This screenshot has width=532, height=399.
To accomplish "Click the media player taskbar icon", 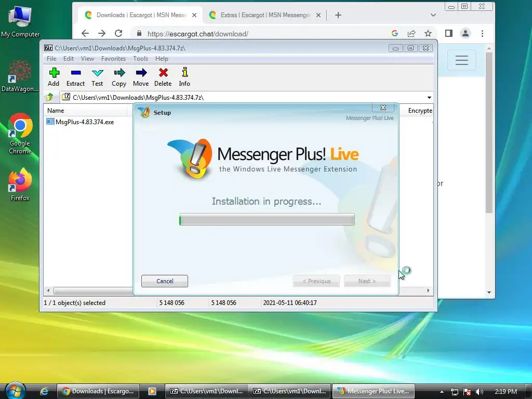I will [152, 391].
